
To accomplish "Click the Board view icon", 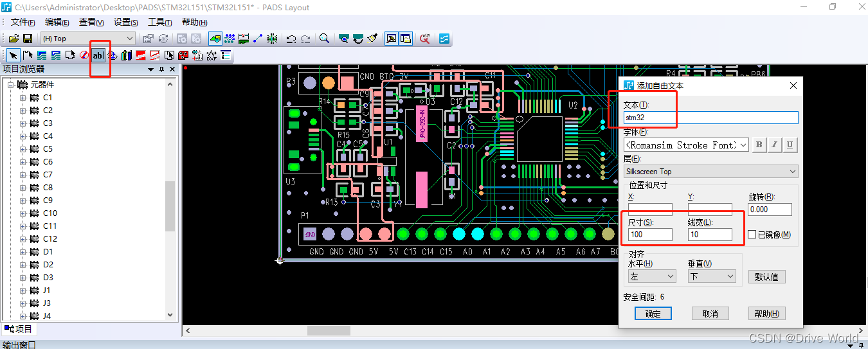I will click(344, 39).
